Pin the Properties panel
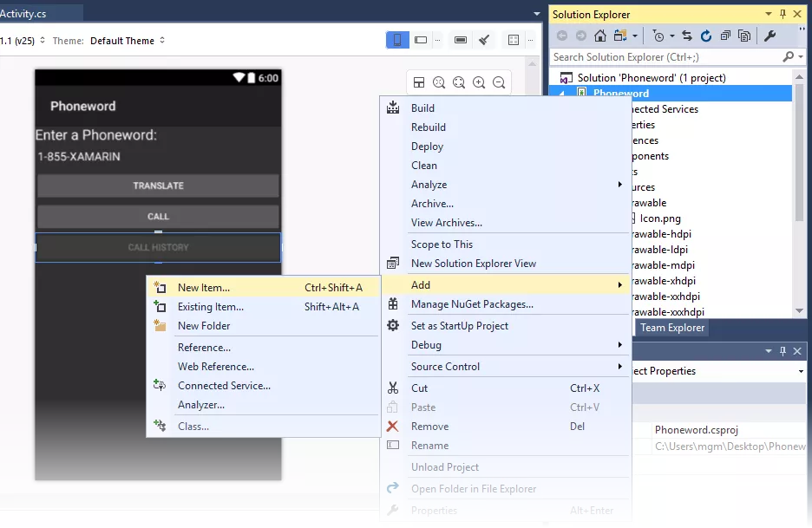The height and width of the screenshot is (528, 812). [783, 351]
